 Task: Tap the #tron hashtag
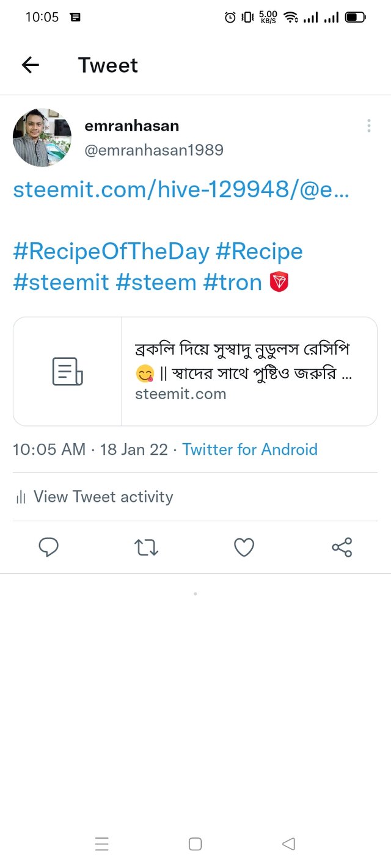pyautogui.click(x=231, y=281)
